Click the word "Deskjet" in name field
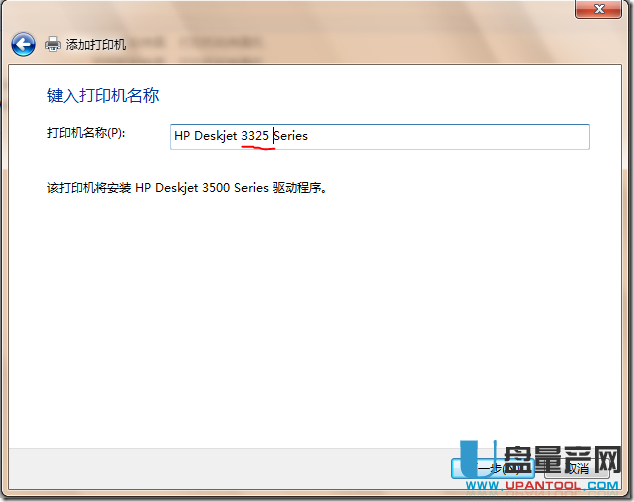Screen dimensions: 634x502 [215, 136]
